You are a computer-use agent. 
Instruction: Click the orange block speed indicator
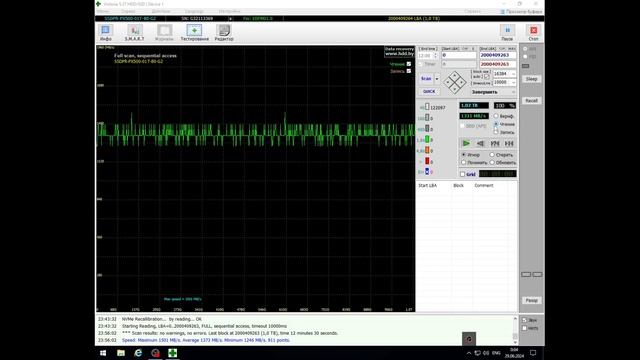[427, 150]
